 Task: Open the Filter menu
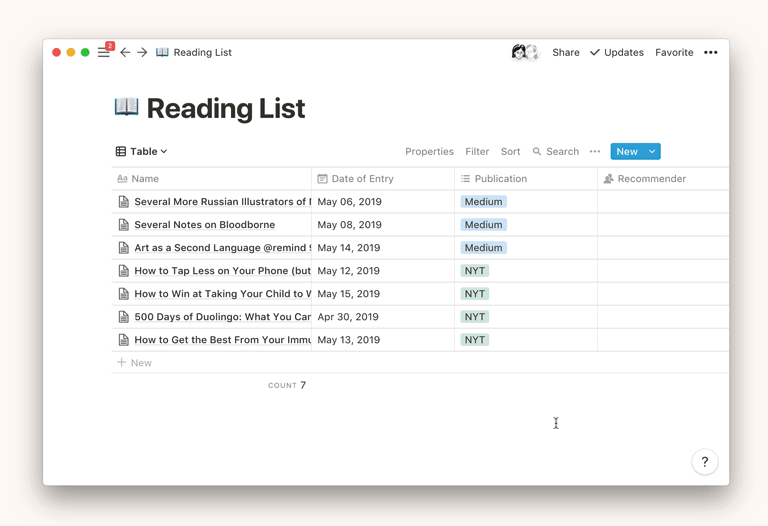pyautogui.click(x=477, y=152)
